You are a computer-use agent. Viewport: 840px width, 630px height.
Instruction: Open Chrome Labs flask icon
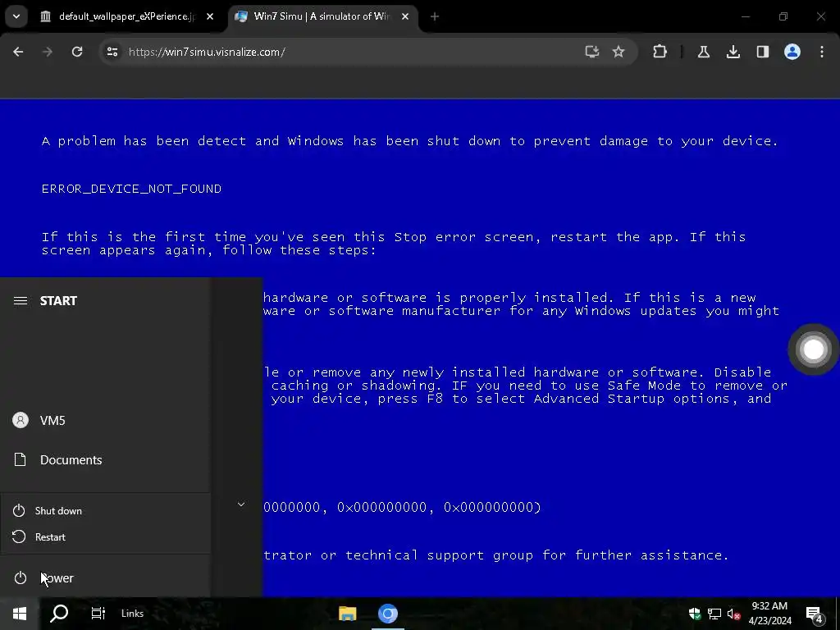point(703,52)
